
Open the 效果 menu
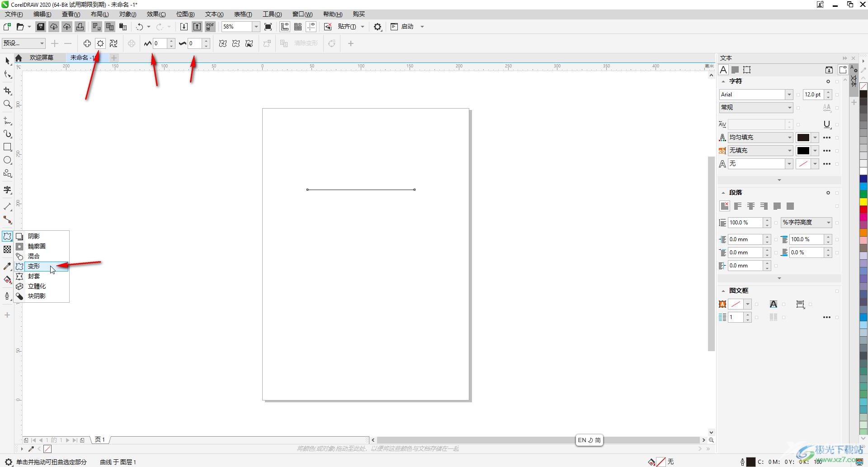156,14
